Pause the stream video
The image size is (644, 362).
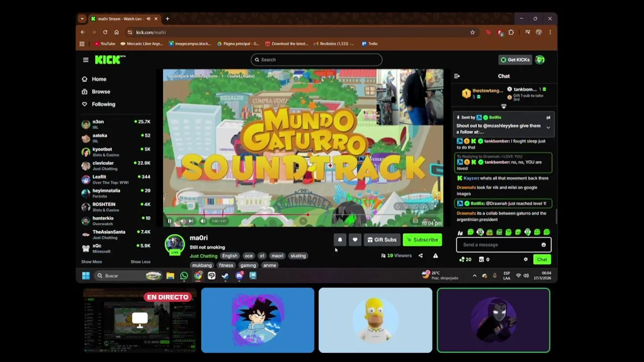[170, 221]
